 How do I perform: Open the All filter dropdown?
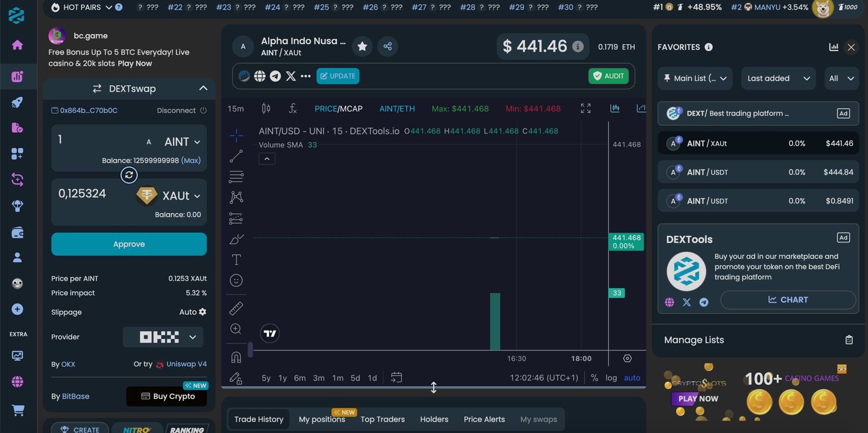click(841, 78)
